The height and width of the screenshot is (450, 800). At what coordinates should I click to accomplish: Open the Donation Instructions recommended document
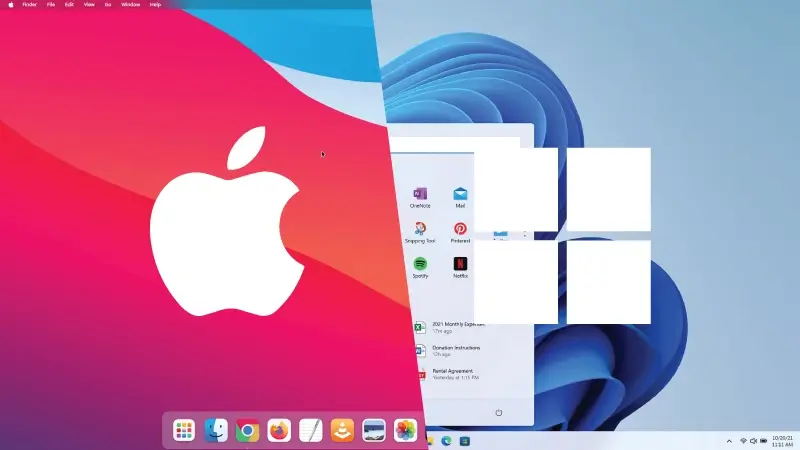(447, 351)
